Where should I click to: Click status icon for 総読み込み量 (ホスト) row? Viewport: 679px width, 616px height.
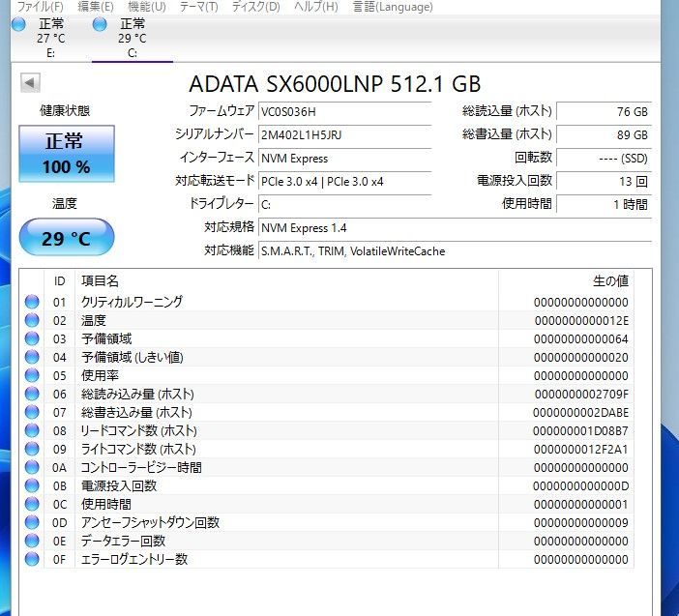tap(32, 394)
